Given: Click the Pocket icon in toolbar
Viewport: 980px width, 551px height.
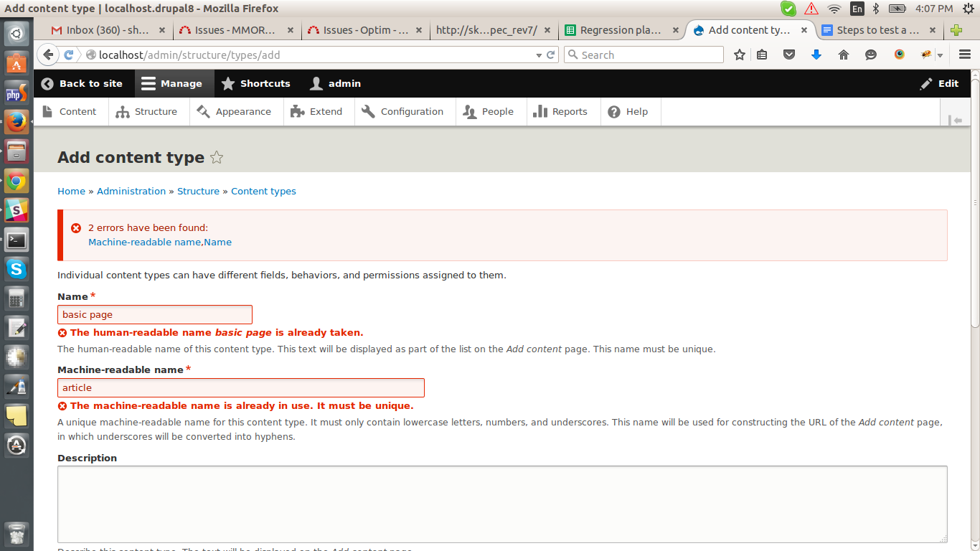Looking at the screenshot, I should tap(789, 55).
